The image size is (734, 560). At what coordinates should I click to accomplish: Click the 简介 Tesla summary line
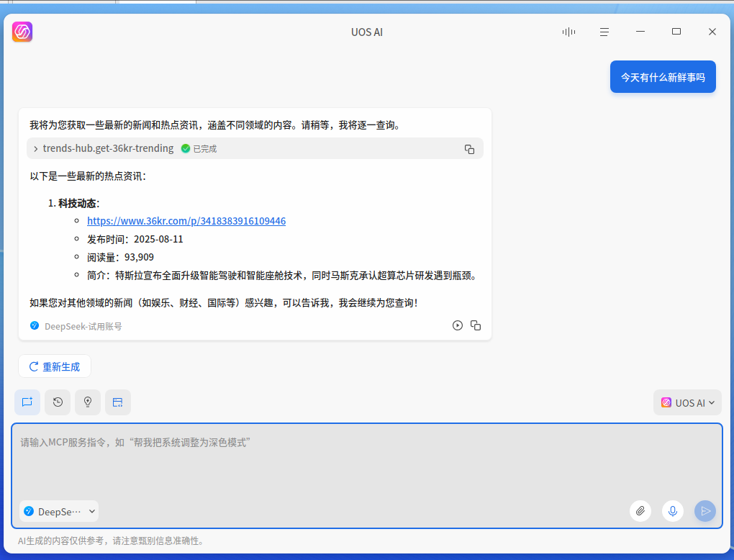click(x=284, y=275)
